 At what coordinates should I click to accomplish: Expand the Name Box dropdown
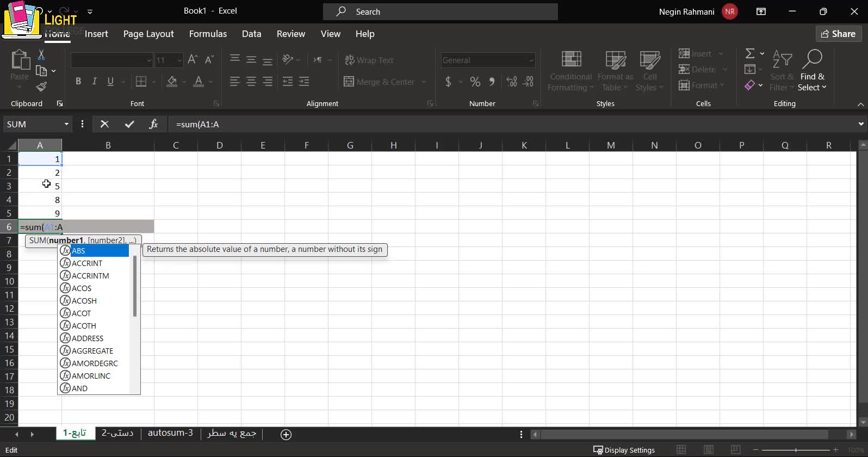coord(66,124)
